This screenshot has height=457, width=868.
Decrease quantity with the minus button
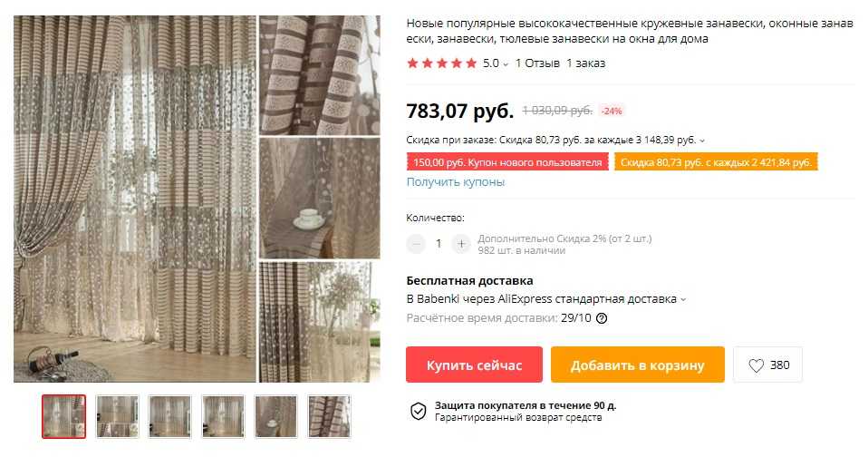pos(416,244)
